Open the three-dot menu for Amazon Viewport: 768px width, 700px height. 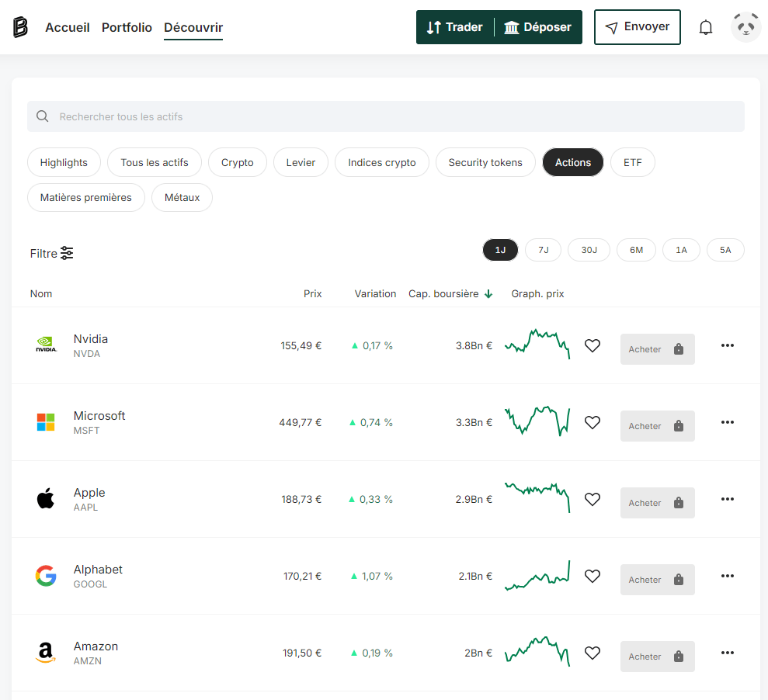[728, 653]
